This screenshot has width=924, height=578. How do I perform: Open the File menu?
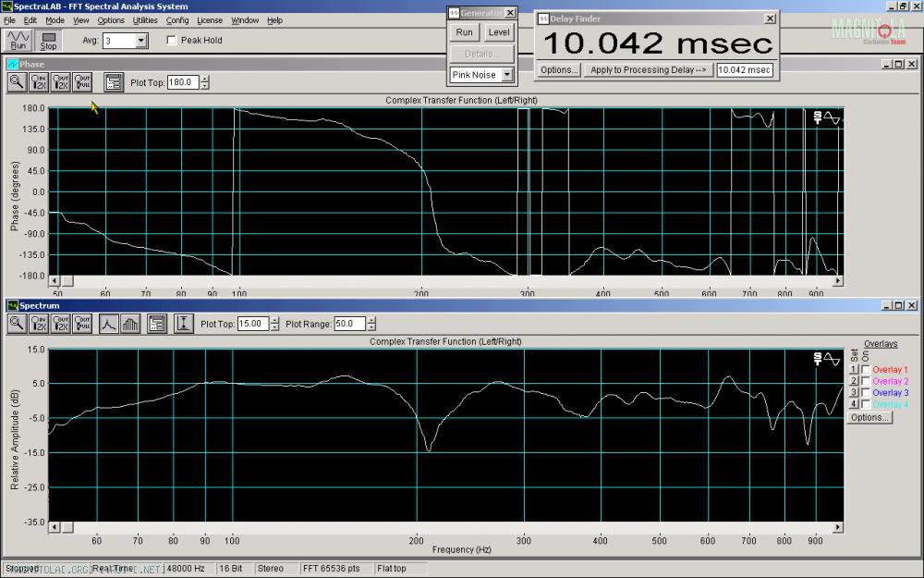click(x=9, y=20)
